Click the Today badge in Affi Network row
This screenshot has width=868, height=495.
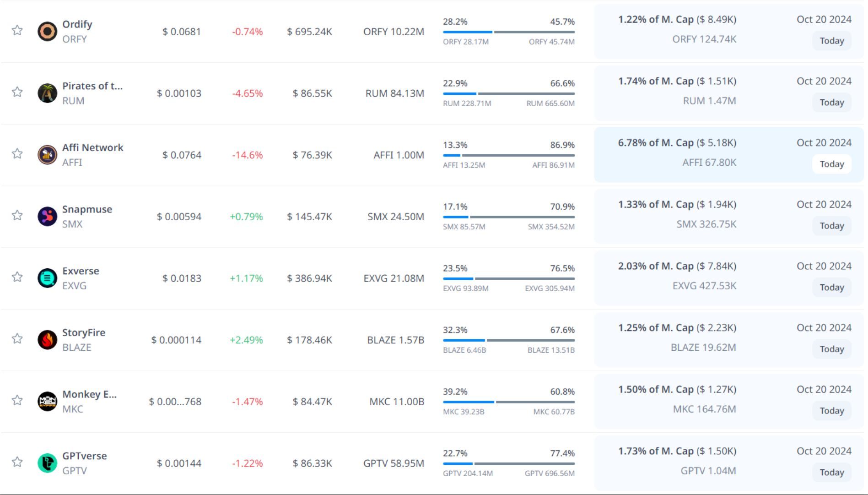[831, 164]
